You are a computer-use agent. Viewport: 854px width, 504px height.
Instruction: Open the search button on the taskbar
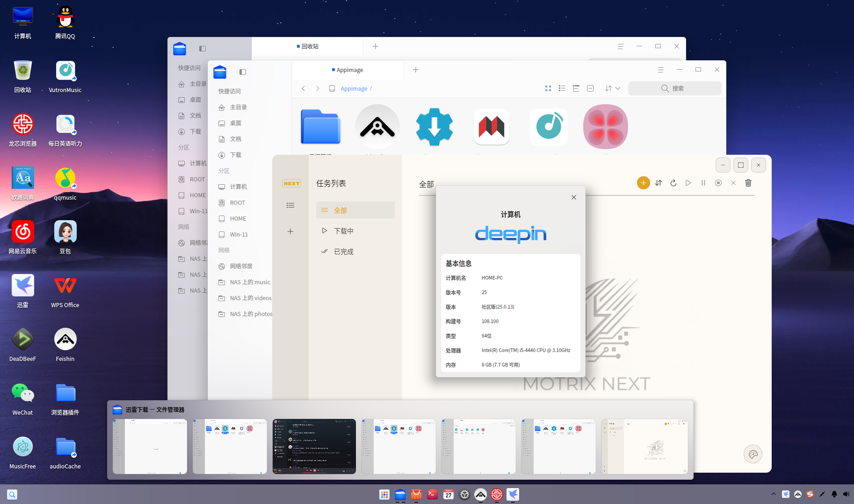click(12, 494)
